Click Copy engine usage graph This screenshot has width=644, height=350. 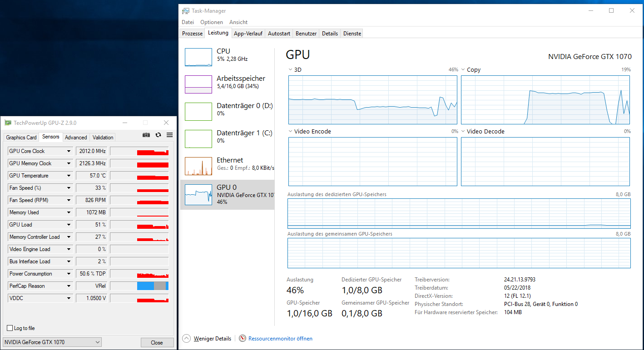point(545,100)
